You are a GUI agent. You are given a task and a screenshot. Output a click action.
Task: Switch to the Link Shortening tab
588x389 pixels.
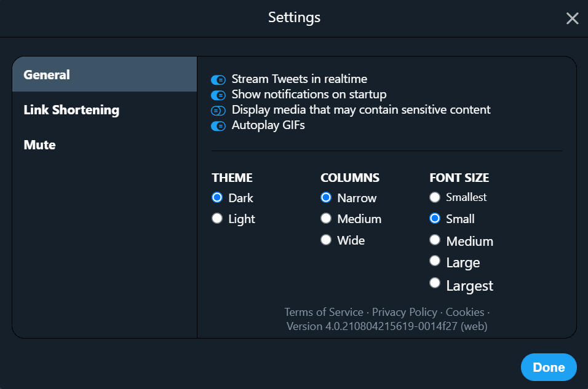click(x=105, y=109)
